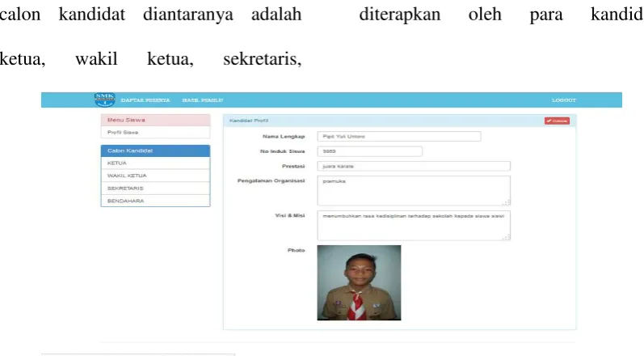
Task: Click the red button in Kandidat Profil header
Action: point(557,121)
